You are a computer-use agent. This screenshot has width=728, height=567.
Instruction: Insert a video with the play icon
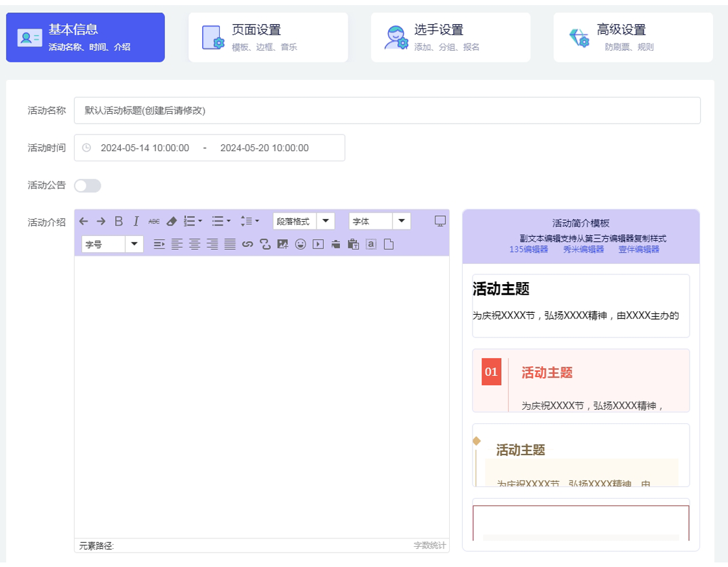[x=318, y=244]
